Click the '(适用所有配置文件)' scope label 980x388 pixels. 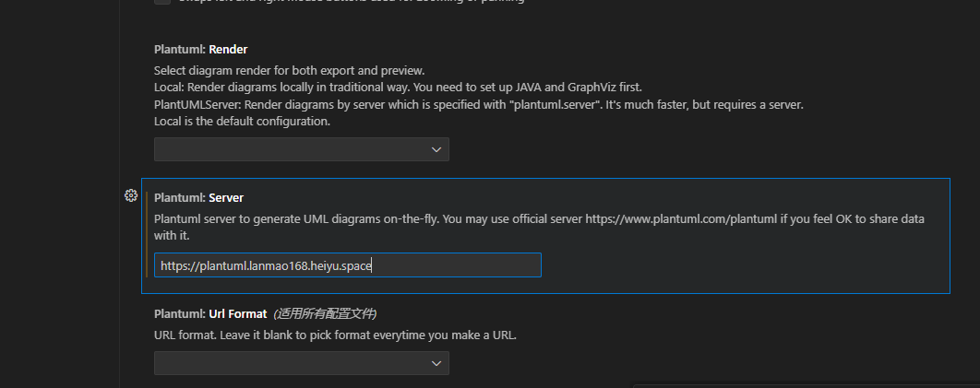pyautogui.click(x=325, y=313)
